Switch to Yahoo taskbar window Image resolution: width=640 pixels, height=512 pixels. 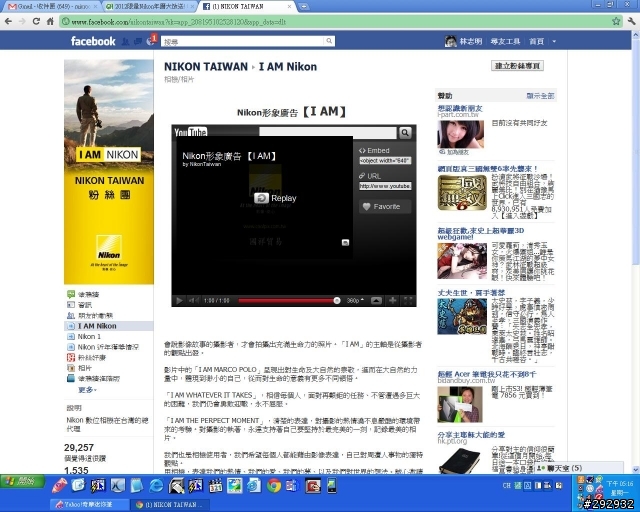click(90, 505)
